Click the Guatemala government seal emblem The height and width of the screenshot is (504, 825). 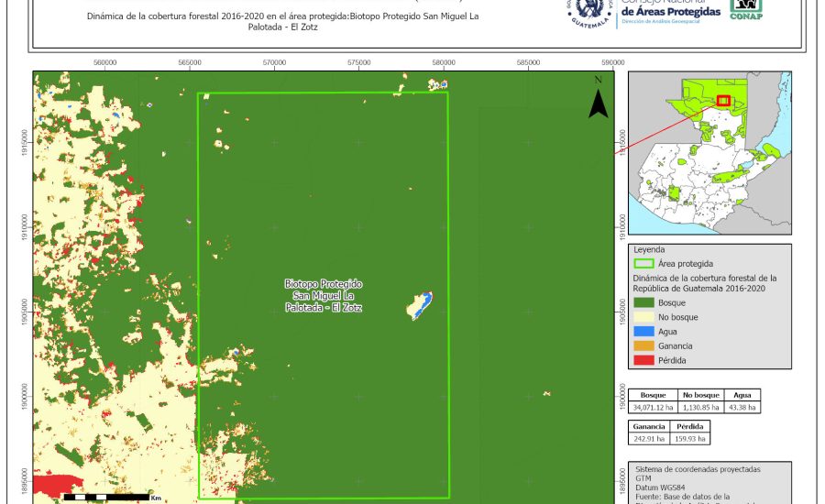pyautogui.click(x=589, y=12)
